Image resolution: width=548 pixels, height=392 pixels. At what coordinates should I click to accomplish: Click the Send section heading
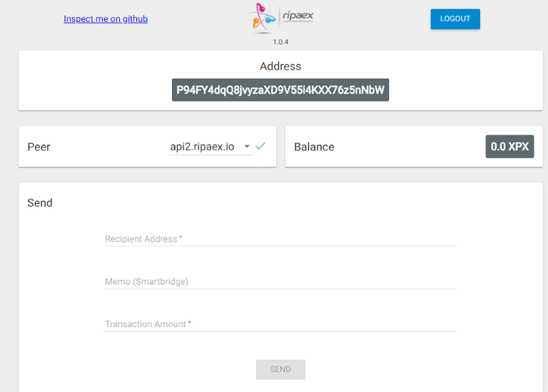[40, 202]
